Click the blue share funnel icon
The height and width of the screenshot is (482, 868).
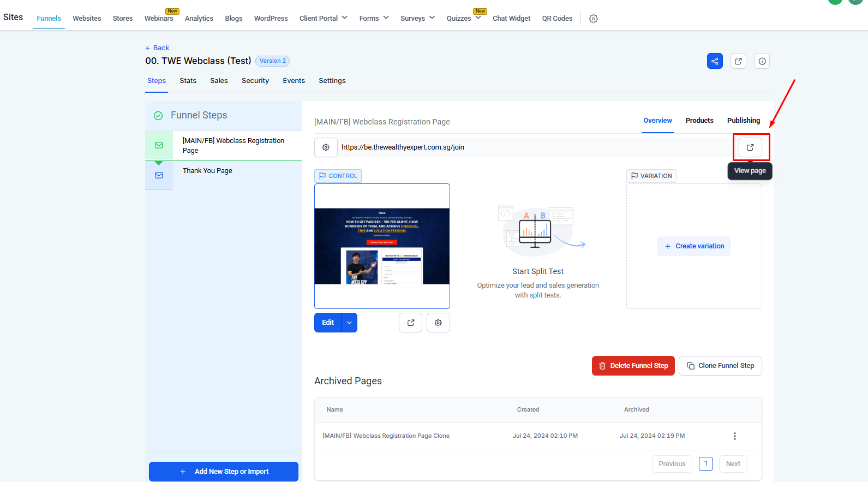(715, 61)
